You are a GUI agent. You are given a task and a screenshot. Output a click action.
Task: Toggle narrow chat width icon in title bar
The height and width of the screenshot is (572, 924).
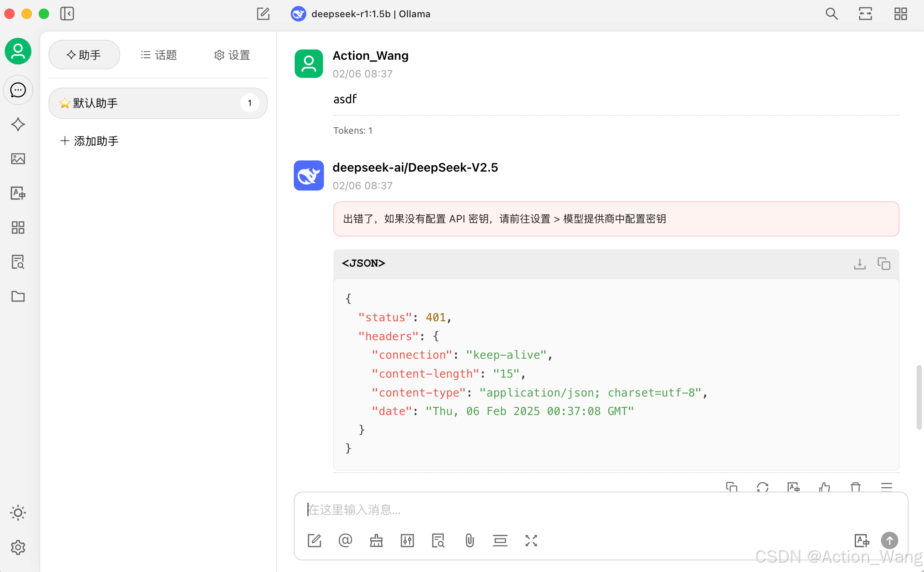coord(865,14)
